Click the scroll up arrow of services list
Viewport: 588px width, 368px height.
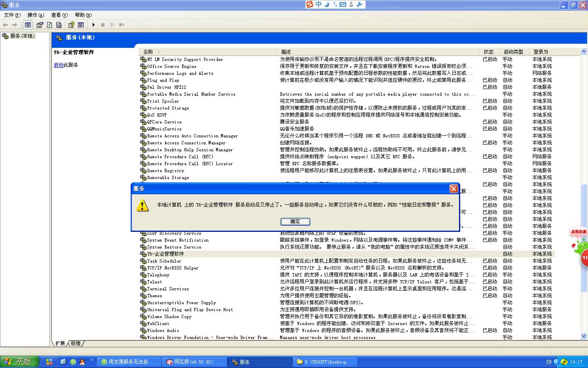point(584,52)
